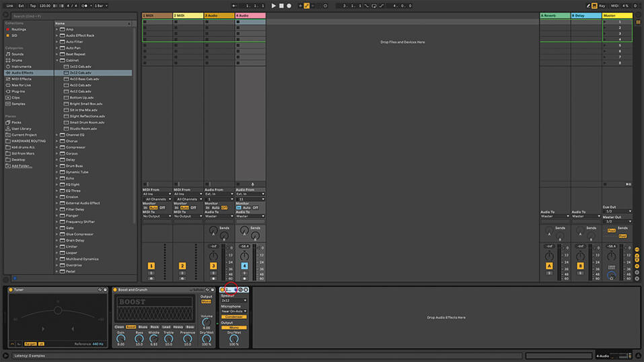Open User Library in browser
Screen dimensions: 644x362
pyautogui.click(x=21, y=129)
